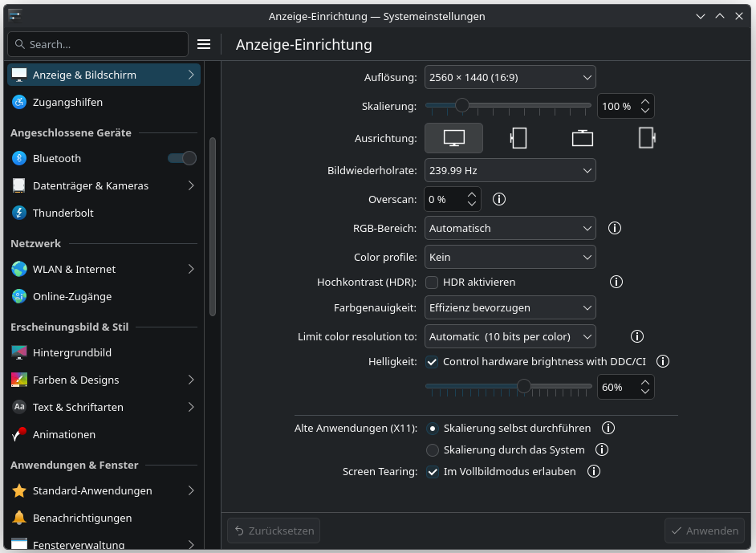Image resolution: width=756 pixels, height=553 pixels.
Task: Pick the upside-down orientation icon
Action: pyautogui.click(x=582, y=138)
